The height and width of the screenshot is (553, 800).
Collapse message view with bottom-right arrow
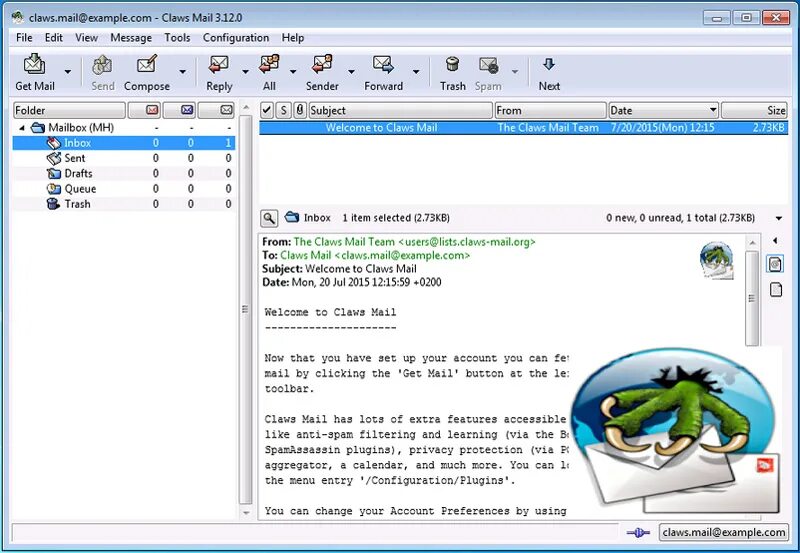[x=779, y=218]
